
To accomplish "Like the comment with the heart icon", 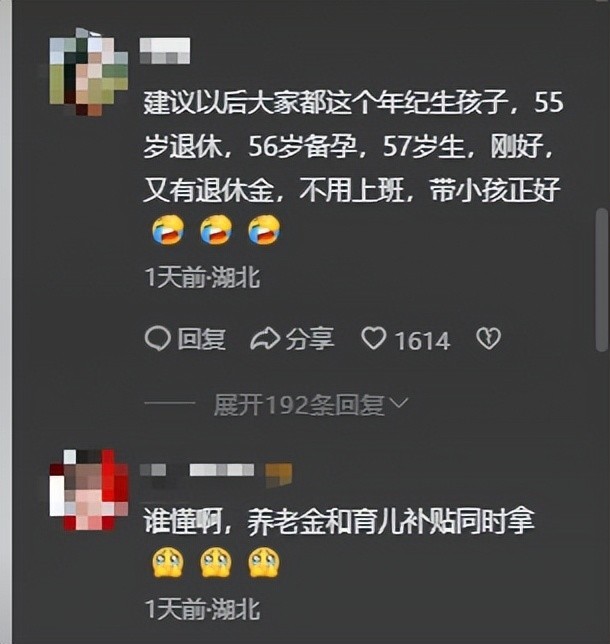I will pos(373,339).
